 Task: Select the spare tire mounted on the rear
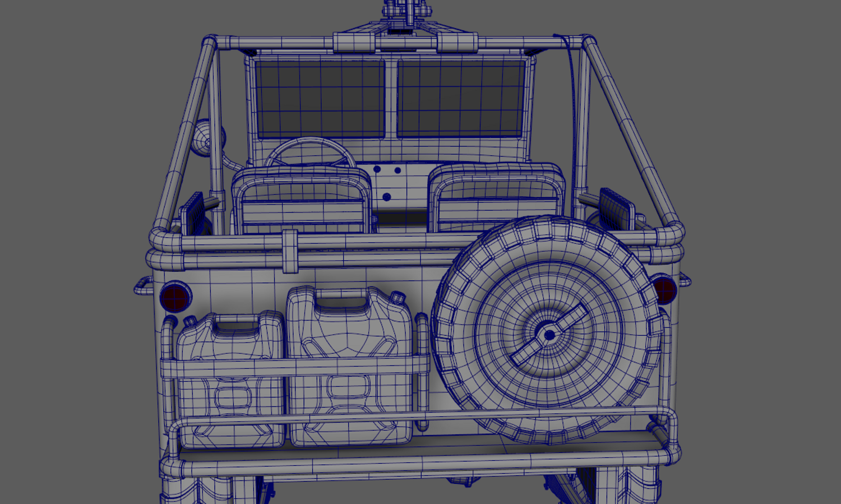(548, 331)
